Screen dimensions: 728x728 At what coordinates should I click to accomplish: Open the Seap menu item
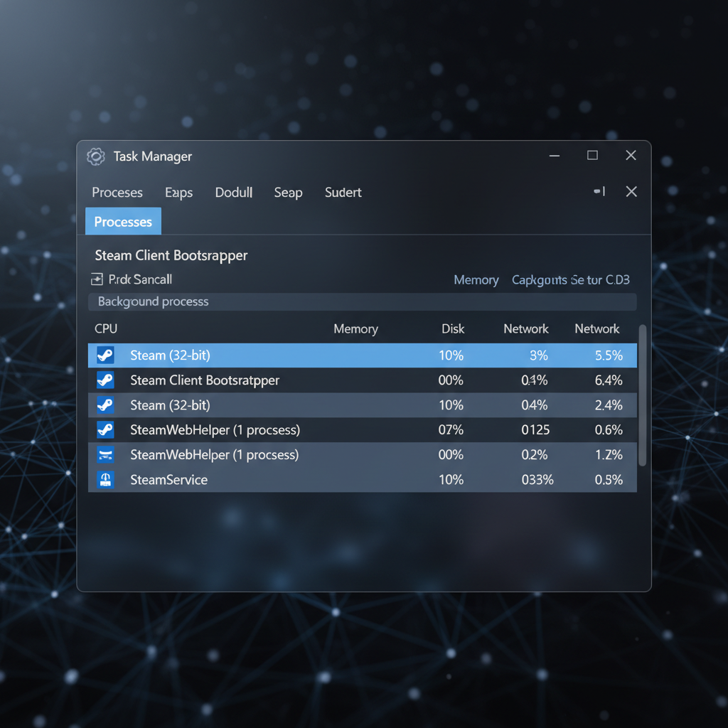pos(289,192)
